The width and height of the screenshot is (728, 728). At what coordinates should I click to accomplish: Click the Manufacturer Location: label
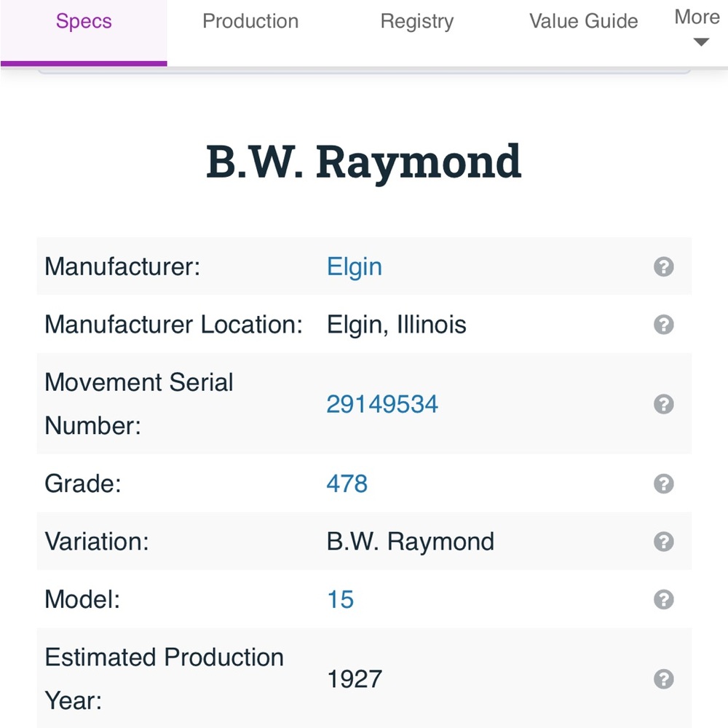174,325
